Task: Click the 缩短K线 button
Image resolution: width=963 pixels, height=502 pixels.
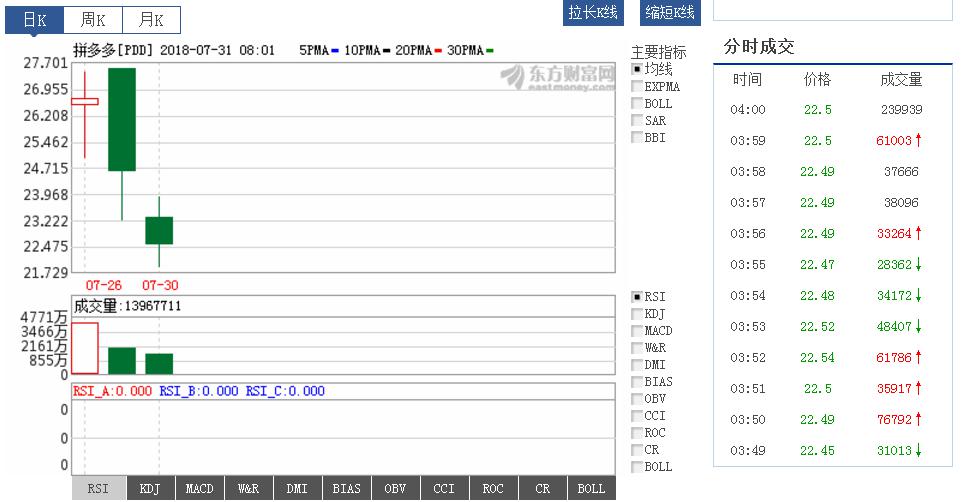Action: (x=670, y=12)
